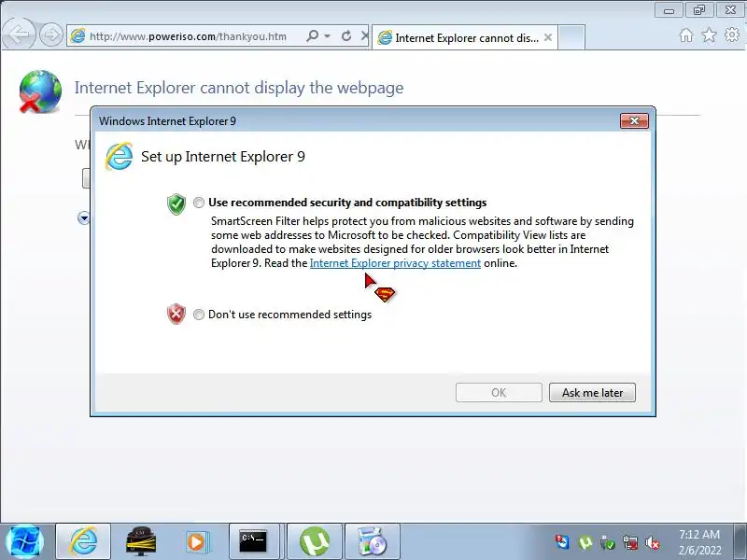Open Tools gear menu

[x=732, y=35]
